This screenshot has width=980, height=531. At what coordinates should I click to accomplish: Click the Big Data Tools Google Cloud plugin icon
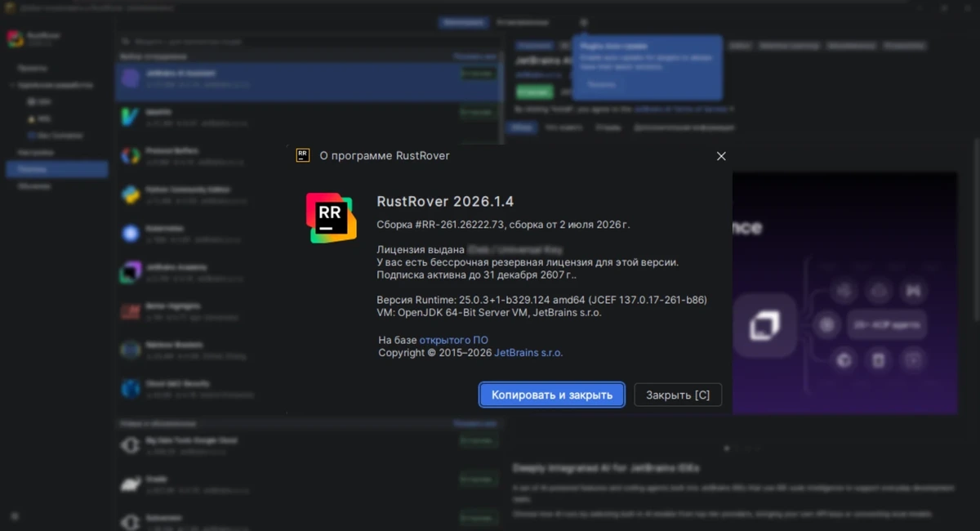tap(131, 445)
